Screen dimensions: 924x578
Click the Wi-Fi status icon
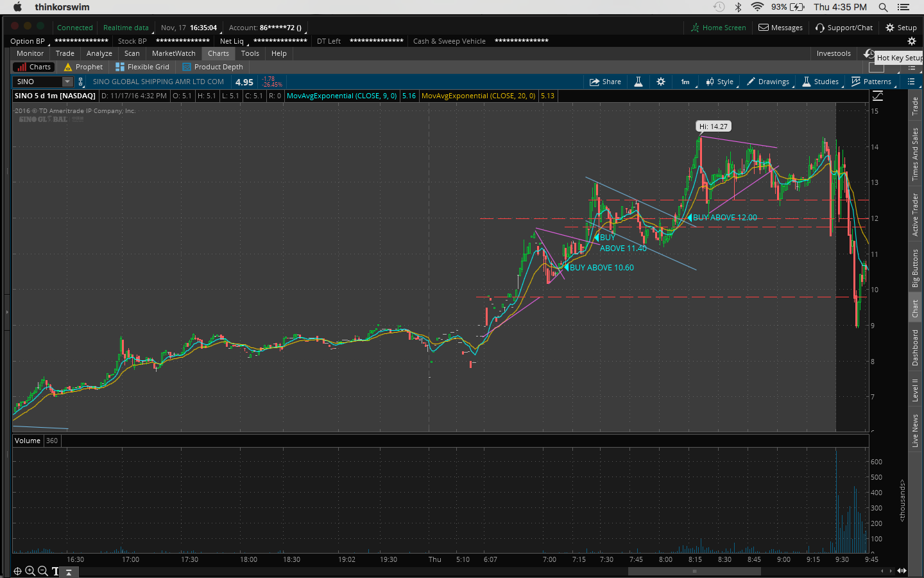pyautogui.click(x=757, y=7)
